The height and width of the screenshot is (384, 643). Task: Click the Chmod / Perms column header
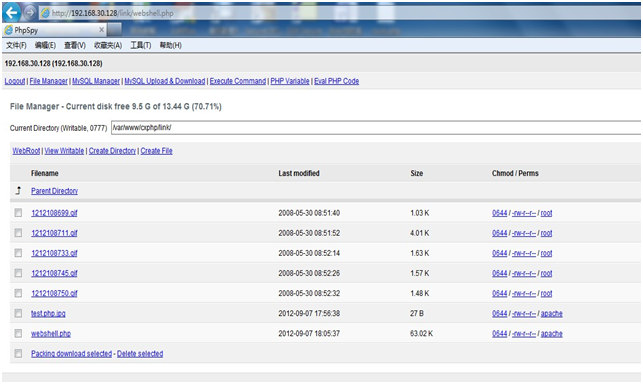pos(515,173)
